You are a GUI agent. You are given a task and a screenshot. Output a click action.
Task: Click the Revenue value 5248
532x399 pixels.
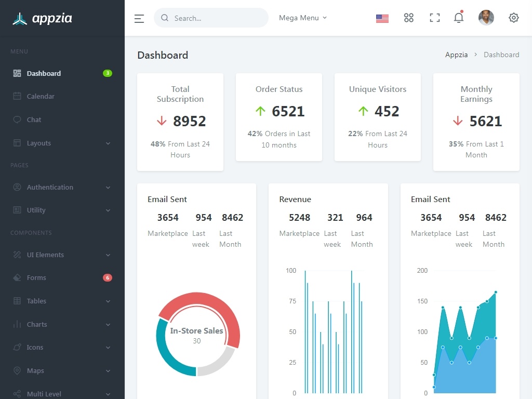299,218
